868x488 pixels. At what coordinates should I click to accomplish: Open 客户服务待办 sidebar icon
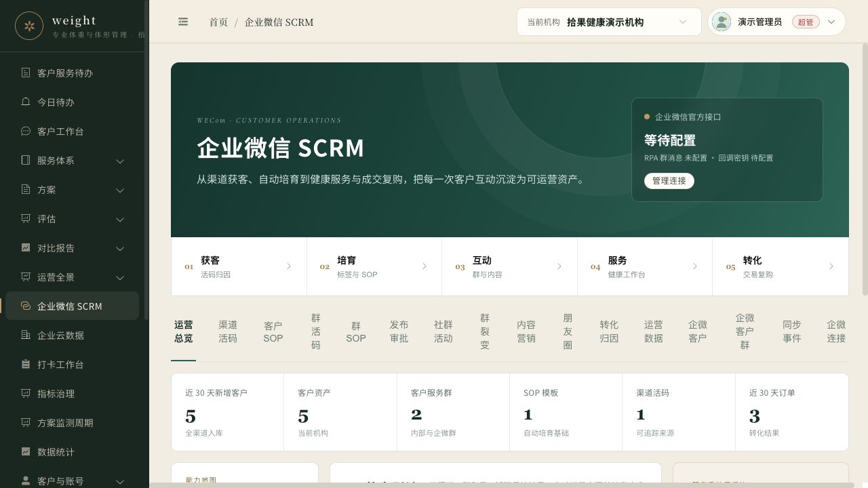click(x=26, y=73)
